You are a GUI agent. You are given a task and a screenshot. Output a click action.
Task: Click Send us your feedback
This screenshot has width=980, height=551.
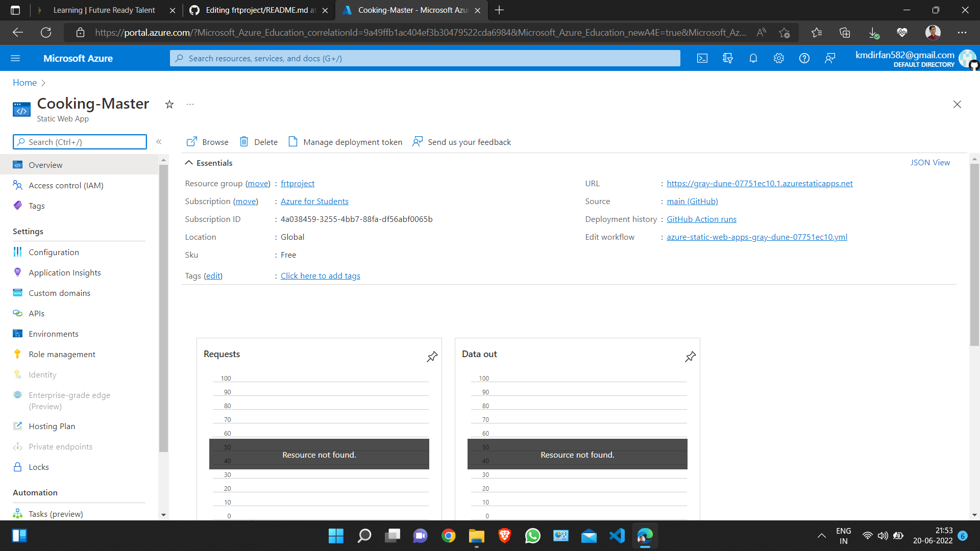(x=461, y=142)
